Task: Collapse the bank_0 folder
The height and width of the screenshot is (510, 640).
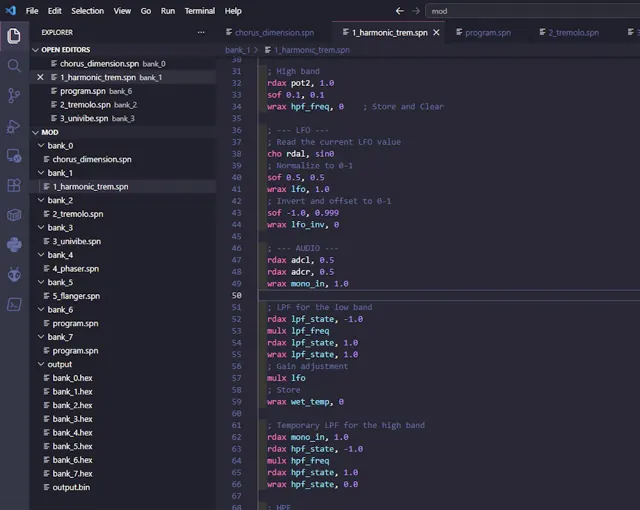Action: (41, 146)
